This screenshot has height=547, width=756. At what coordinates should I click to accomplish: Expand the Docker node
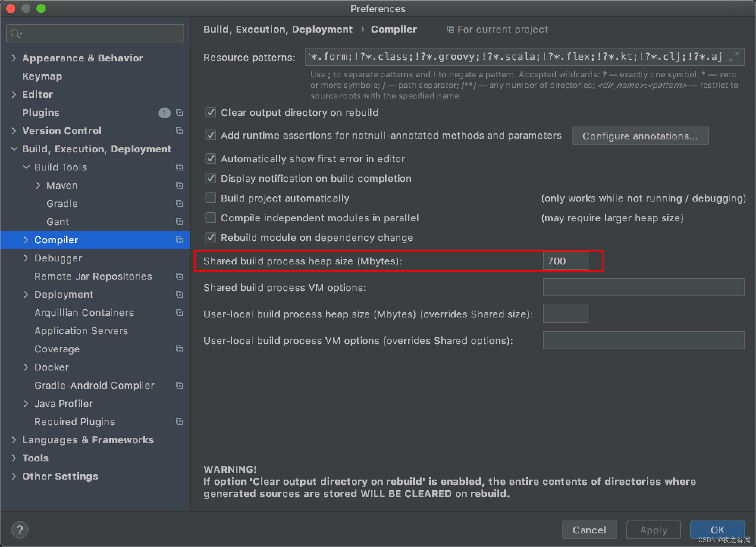click(x=26, y=367)
